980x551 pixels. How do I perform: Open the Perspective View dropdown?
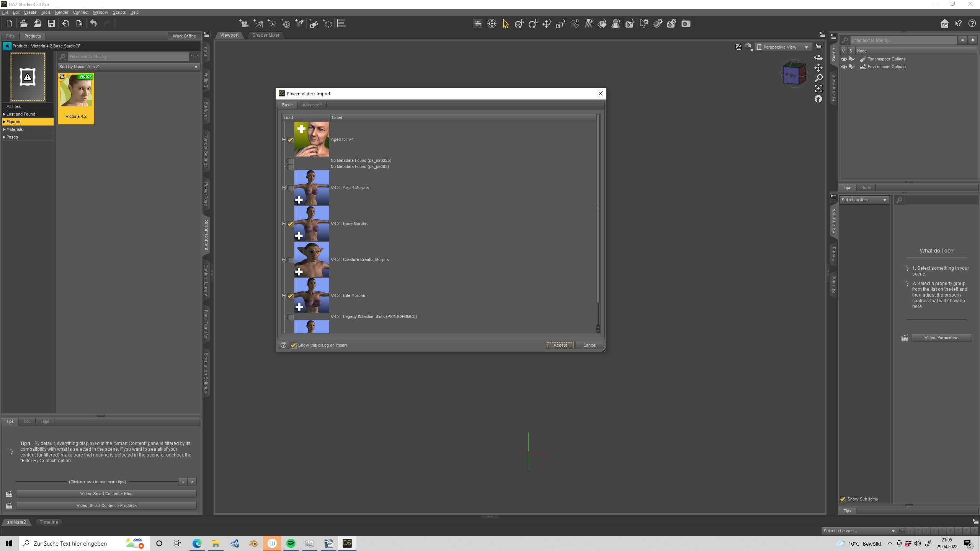tap(782, 47)
